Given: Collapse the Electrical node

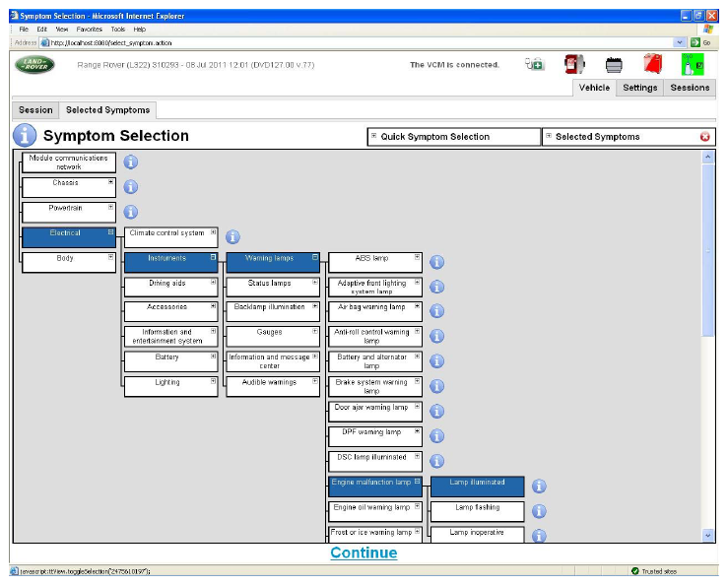Looking at the screenshot, I should (x=110, y=232).
